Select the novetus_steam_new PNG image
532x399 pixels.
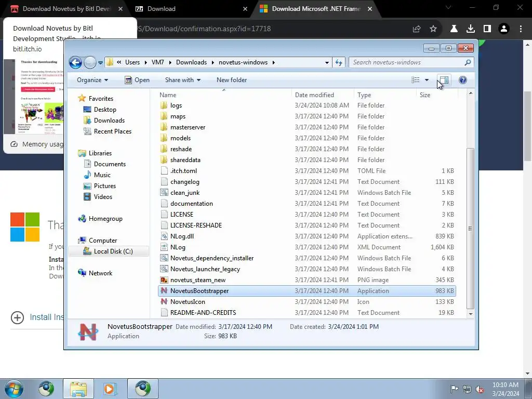[x=198, y=280]
